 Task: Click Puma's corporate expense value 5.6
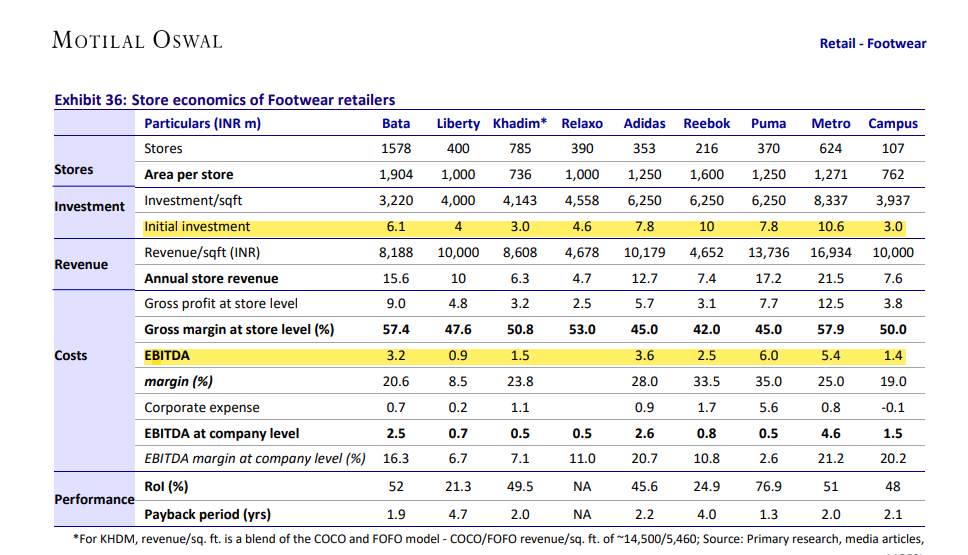coord(768,407)
